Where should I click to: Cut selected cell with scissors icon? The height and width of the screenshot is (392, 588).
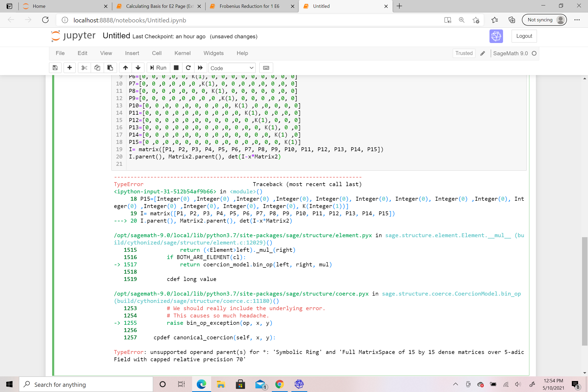(84, 68)
